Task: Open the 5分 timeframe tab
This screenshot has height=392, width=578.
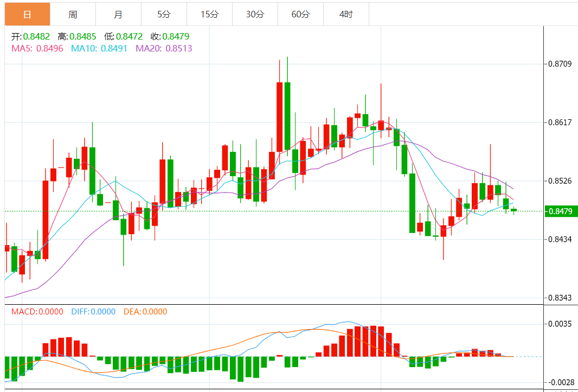Action: (x=164, y=15)
